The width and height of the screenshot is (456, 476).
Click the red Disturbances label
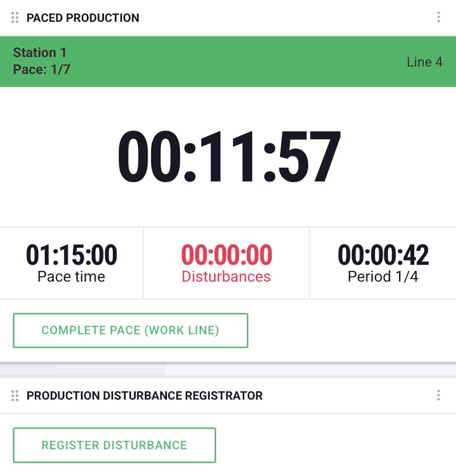pos(226,277)
